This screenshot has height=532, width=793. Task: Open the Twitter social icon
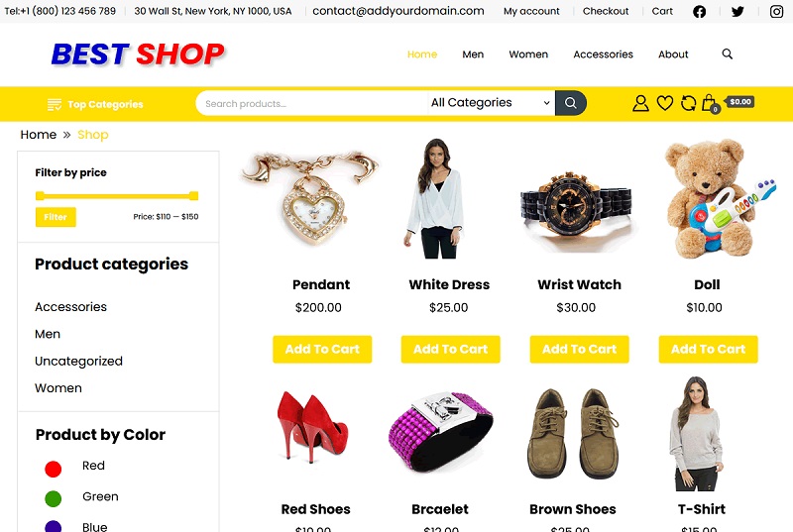click(x=737, y=11)
